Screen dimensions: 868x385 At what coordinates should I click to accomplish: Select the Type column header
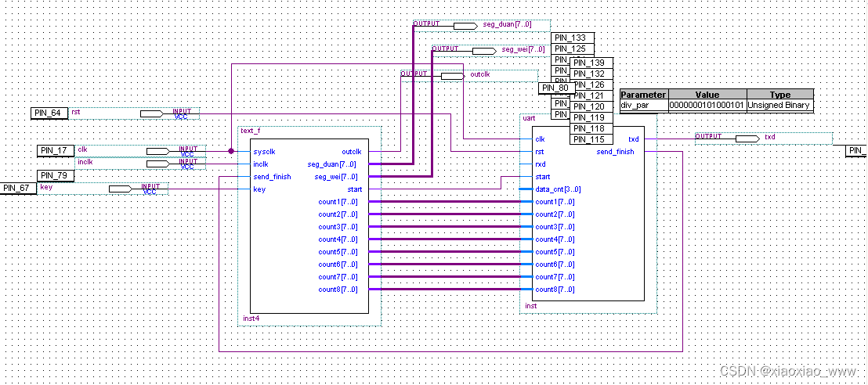coord(780,95)
